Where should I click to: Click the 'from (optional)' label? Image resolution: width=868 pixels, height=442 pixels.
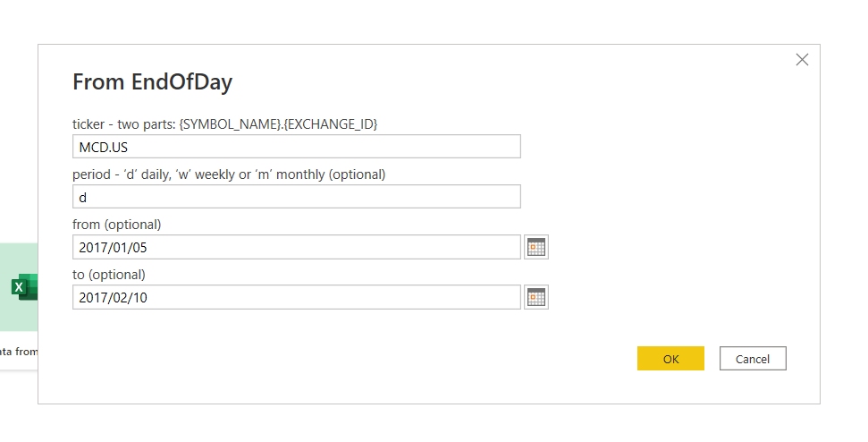[x=117, y=225]
